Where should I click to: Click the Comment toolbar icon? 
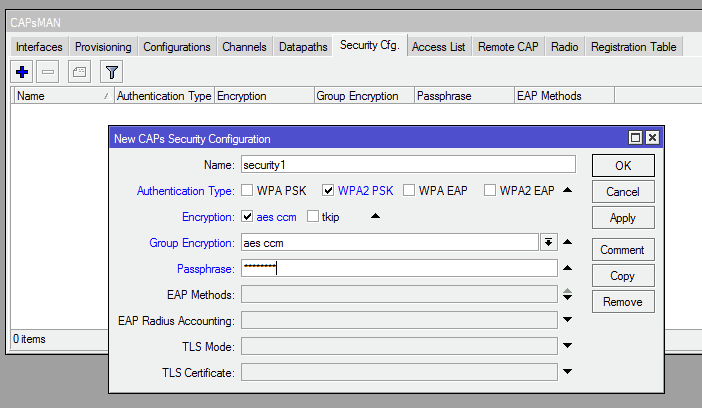(x=79, y=72)
